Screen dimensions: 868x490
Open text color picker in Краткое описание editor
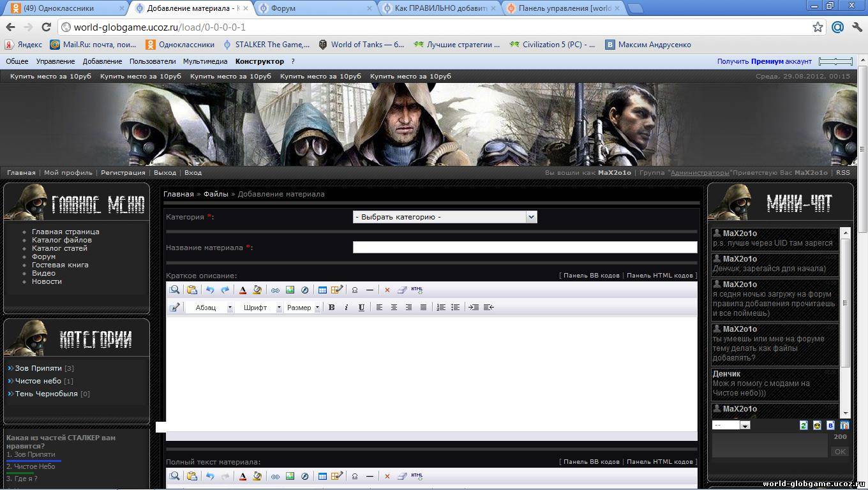tap(243, 290)
